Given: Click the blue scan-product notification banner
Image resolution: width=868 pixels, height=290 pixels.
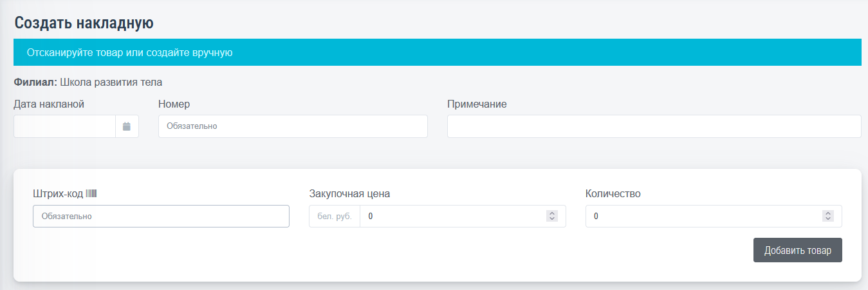Looking at the screenshot, I should (437, 52).
